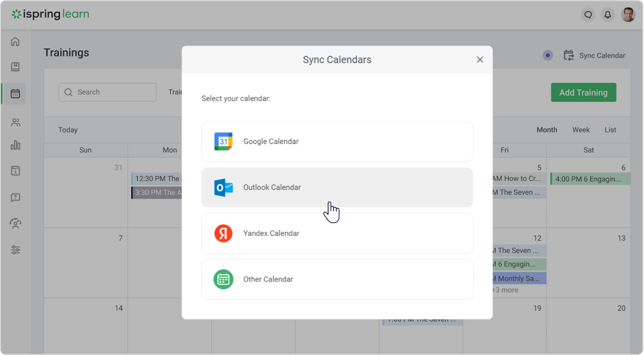
Task: Click the Sun column header
Action: (85, 150)
